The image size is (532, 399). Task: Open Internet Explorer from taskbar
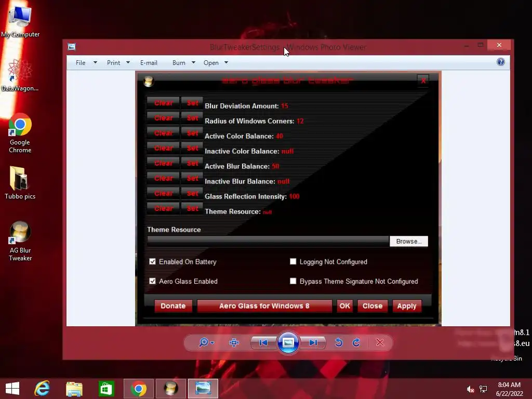(x=42, y=389)
